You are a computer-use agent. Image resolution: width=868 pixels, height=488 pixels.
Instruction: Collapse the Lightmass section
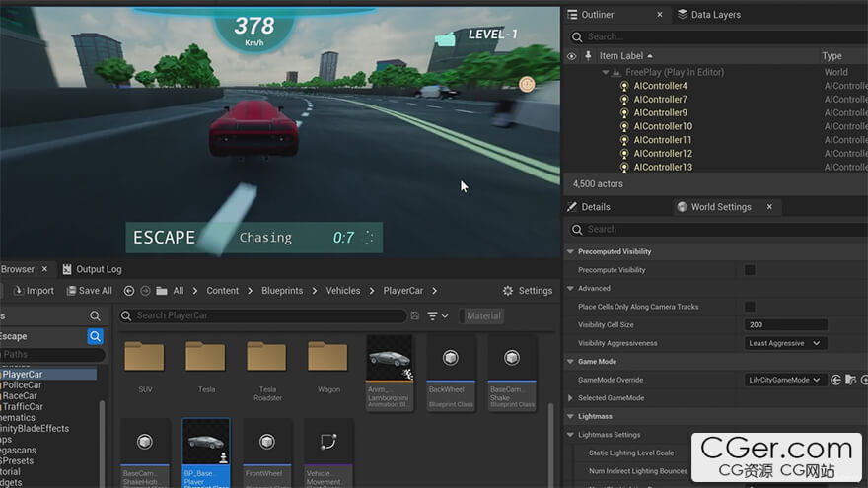tap(570, 416)
